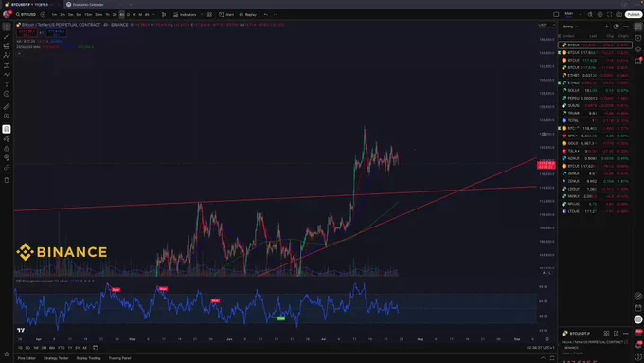This screenshot has height=363, width=644.
Task: Click the Publish button
Action: 634,15
